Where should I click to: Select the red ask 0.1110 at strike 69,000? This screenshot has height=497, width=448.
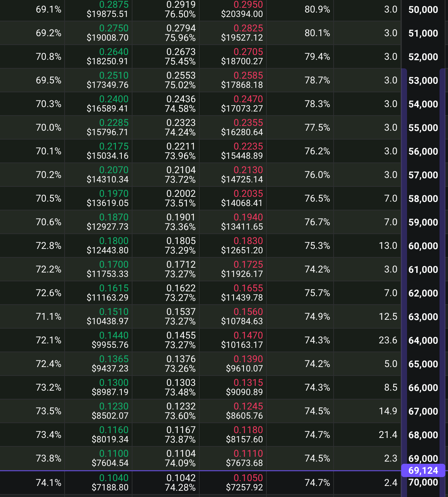click(248, 453)
